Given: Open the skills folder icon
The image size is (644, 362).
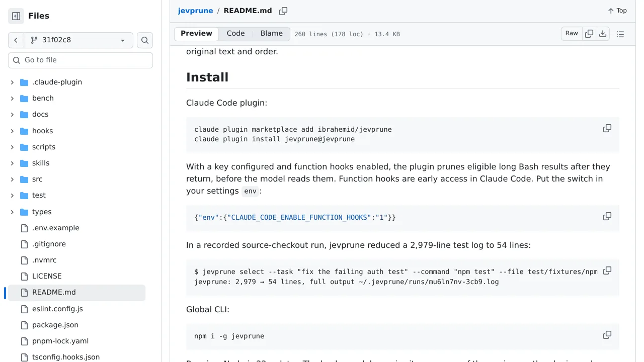Looking at the screenshot, I should coord(24,163).
